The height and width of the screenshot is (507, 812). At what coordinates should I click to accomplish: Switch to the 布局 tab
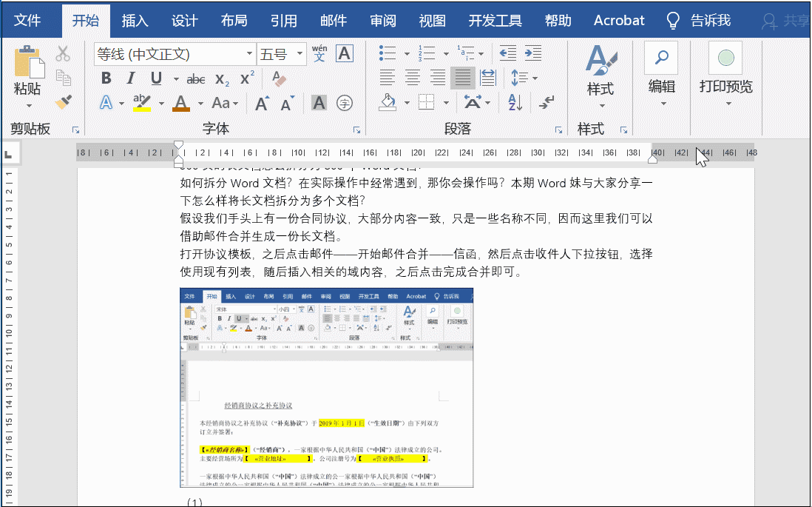[234, 20]
